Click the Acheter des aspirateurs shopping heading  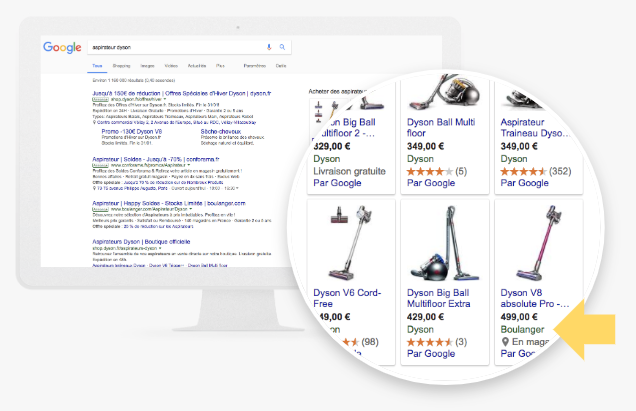pyautogui.click(x=337, y=92)
